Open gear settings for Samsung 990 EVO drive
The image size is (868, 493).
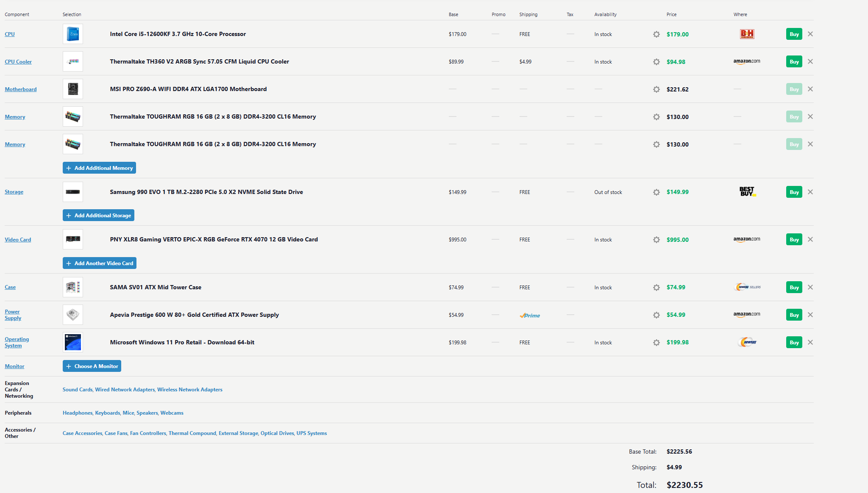[657, 192]
